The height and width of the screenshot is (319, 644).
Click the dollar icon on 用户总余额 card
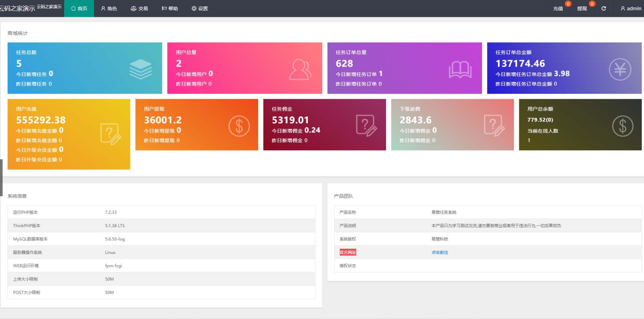[623, 126]
